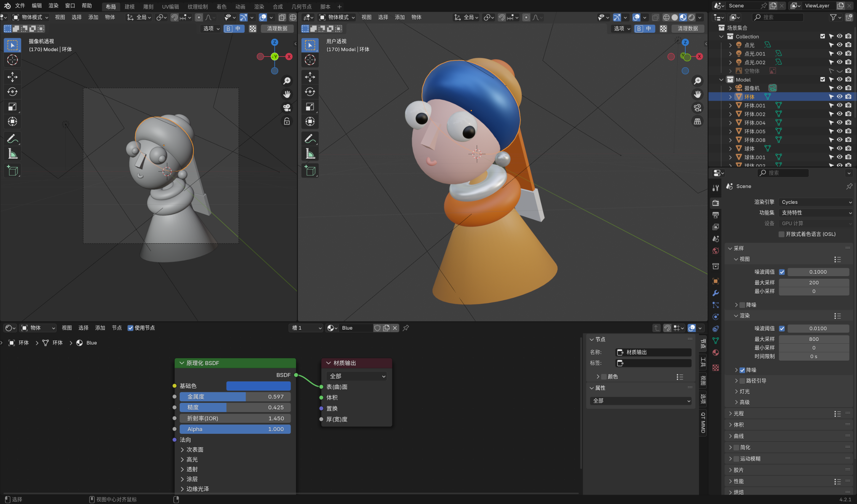The height and width of the screenshot is (504, 857).
Task: Open Material Output target 全部 dropdown
Action: [x=357, y=376]
